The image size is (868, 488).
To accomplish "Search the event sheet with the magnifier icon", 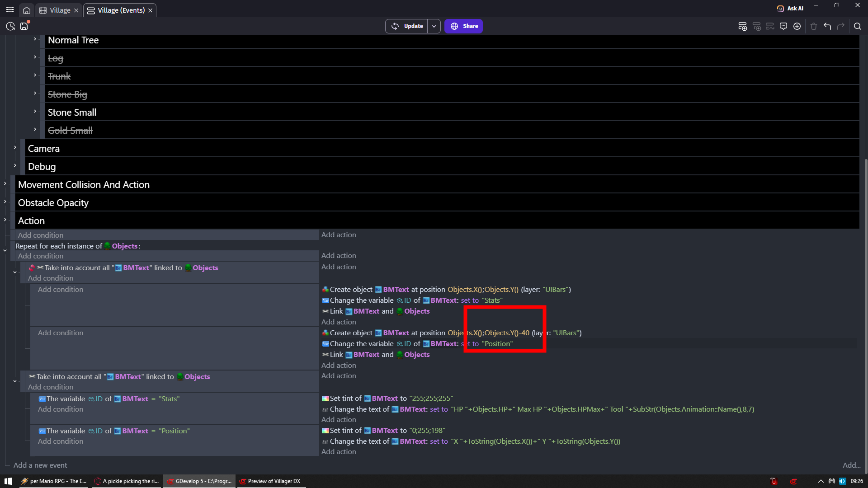I will (x=858, y=26).
